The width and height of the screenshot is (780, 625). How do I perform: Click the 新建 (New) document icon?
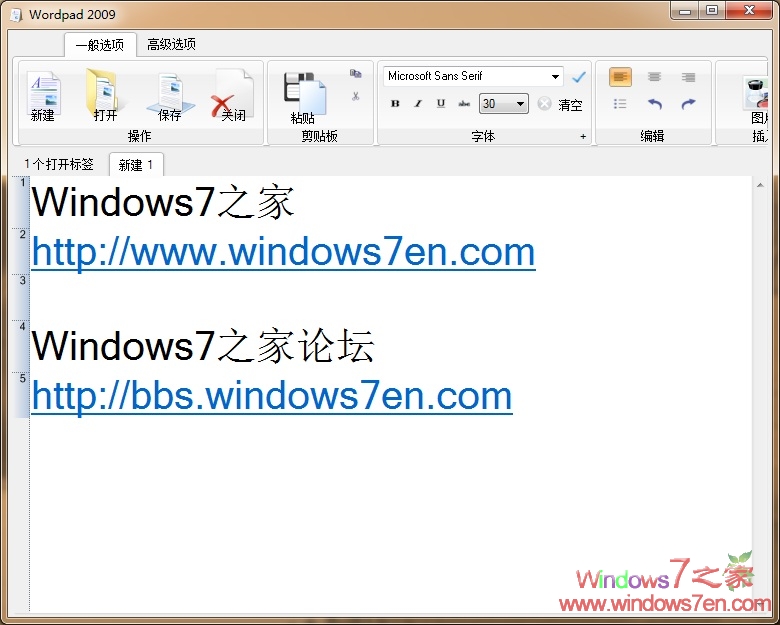[x=44, y=97]
